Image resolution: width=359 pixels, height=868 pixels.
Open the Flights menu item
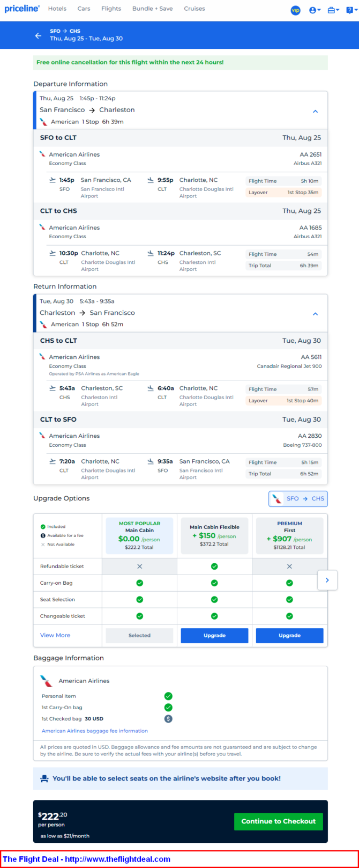[111, 9]
